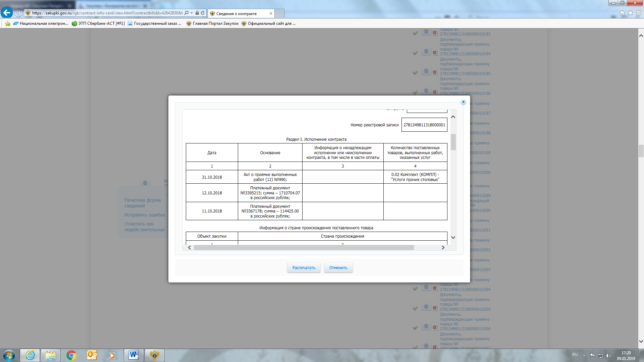Image resolution: width=644 pixels, height=362 pixels.
Task: Expand the address bar dropdown arrow
Action: click(x=192, y=13)
